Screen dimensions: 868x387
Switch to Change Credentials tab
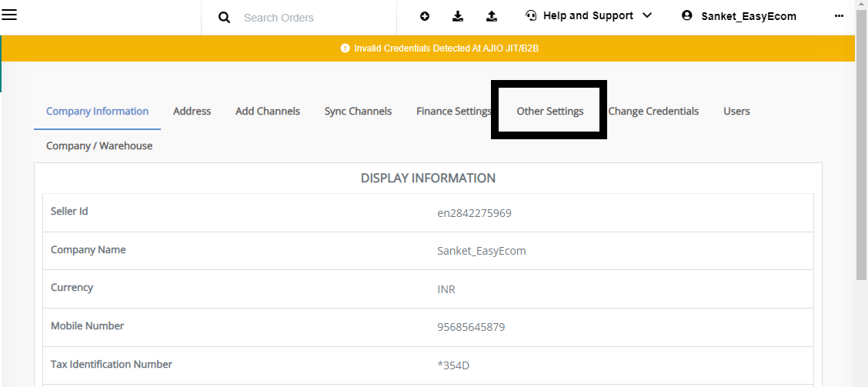653,112
